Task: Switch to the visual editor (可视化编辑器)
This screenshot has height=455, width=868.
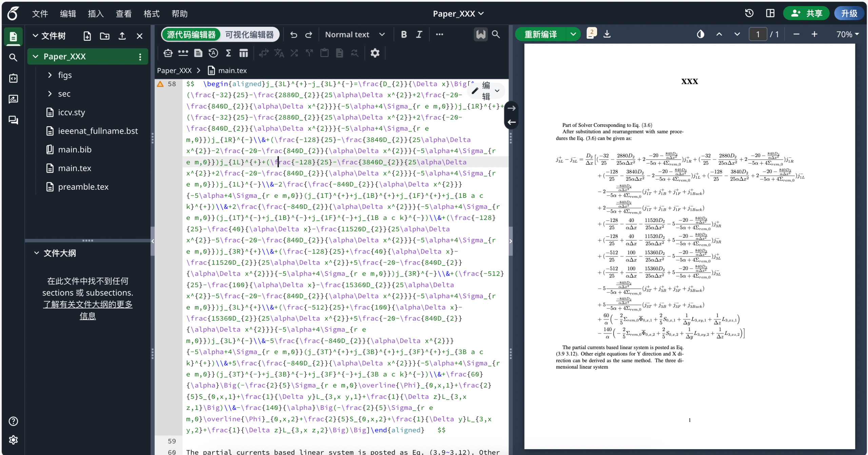Action: (x=249, y=35)
